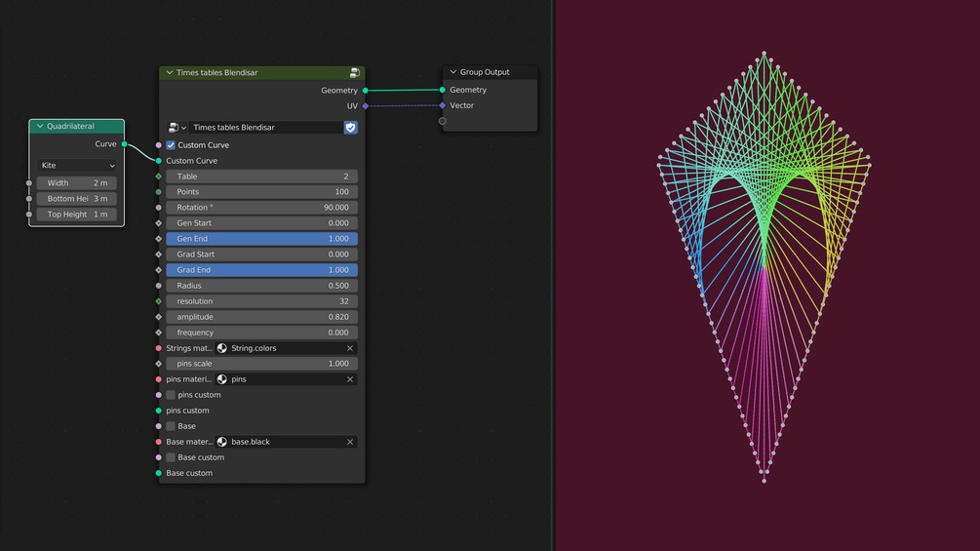Click the Gen End slider
980x551 pixels.
click(262, 239)
